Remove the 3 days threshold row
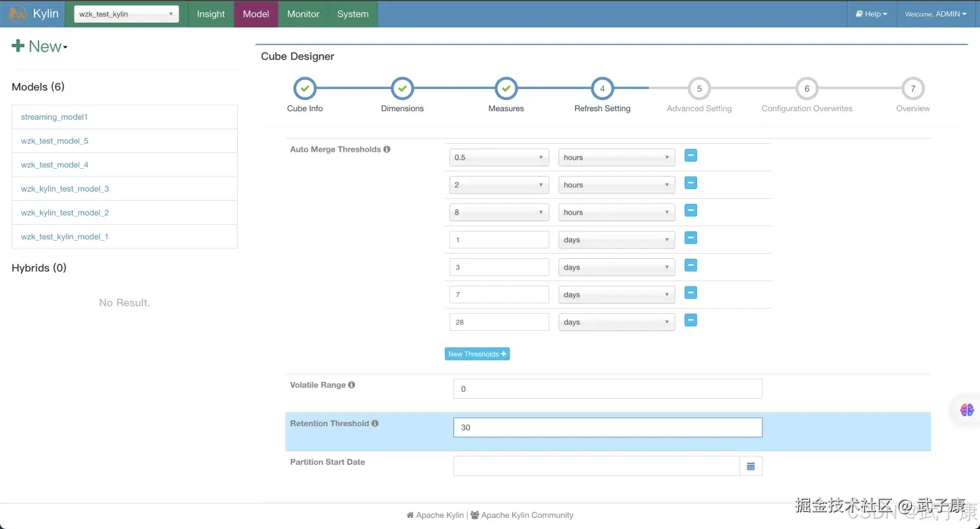Screen dimensions: 980x529 pyautogui.click(x=691, y=265)
